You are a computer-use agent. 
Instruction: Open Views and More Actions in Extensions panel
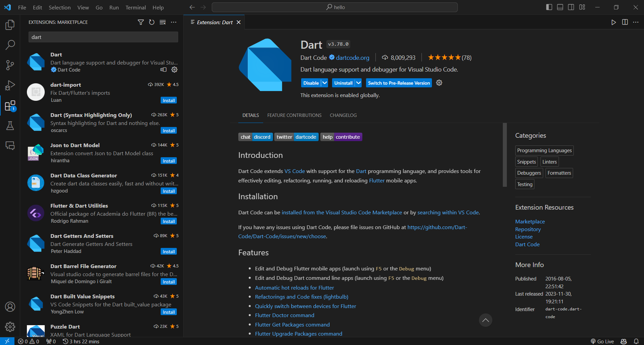(173, 22)
